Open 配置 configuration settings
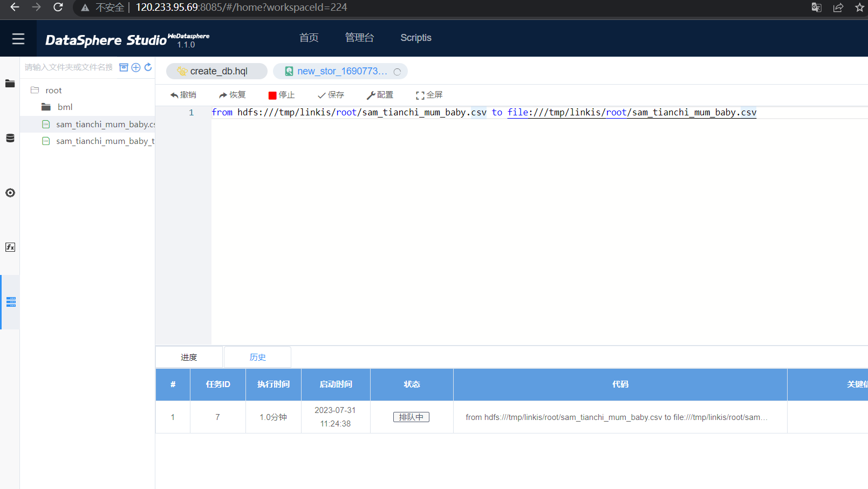 380,95
